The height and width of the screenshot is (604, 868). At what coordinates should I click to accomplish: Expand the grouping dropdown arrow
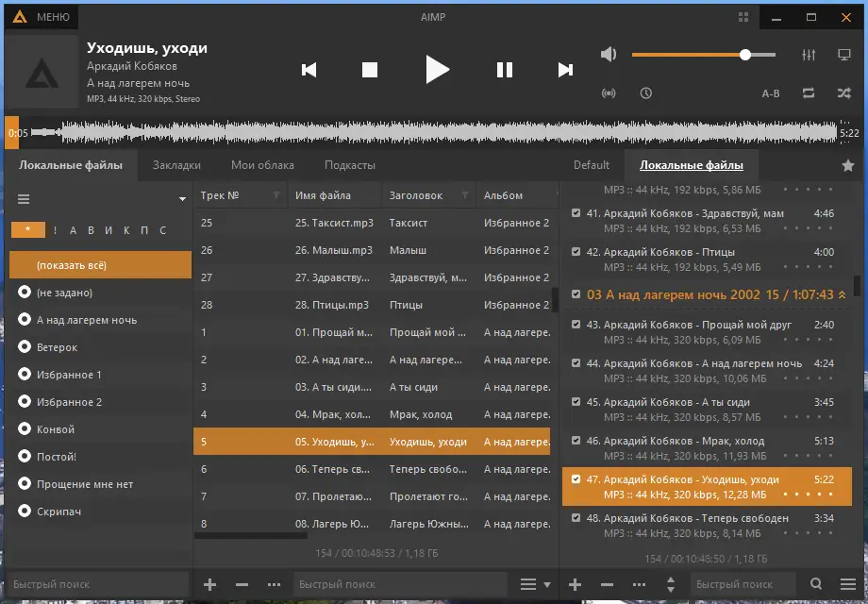pyautogui.click(x=182, y=199)
